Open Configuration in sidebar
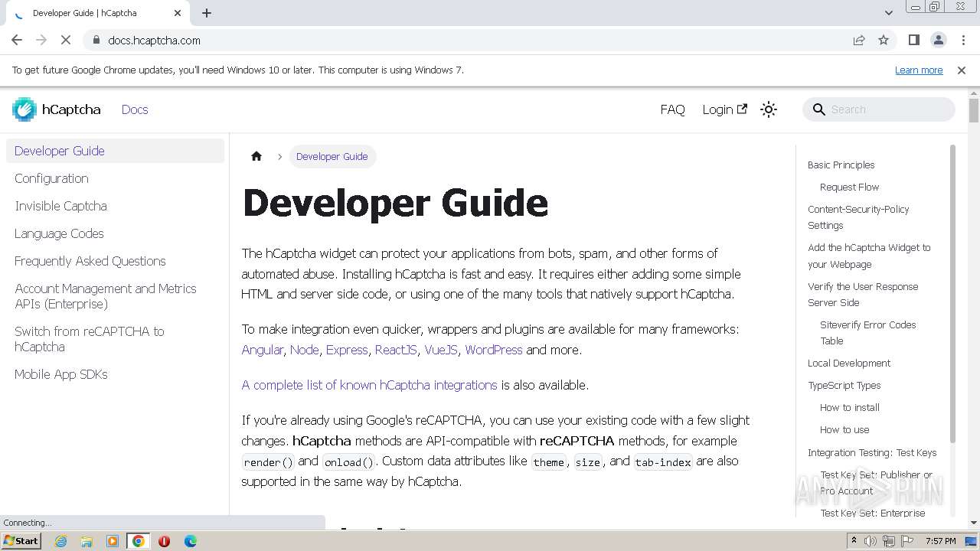980x551 pixels. pos(115,178)
